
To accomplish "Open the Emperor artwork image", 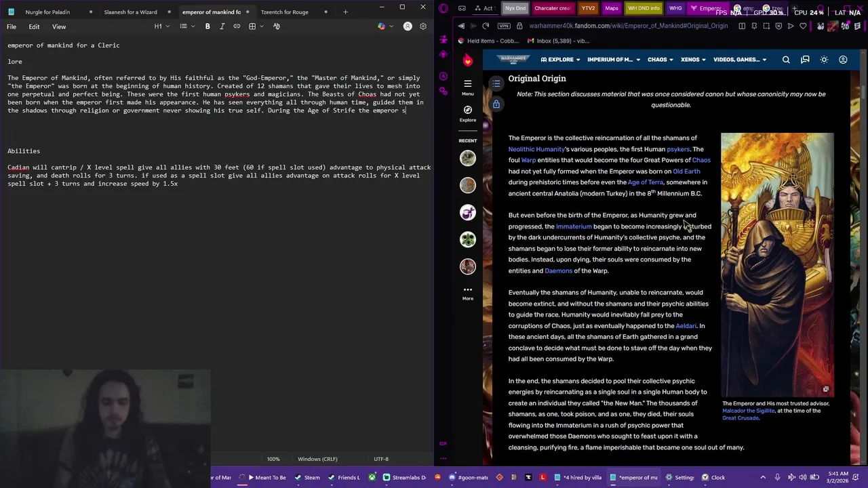I will click(777, 264).
